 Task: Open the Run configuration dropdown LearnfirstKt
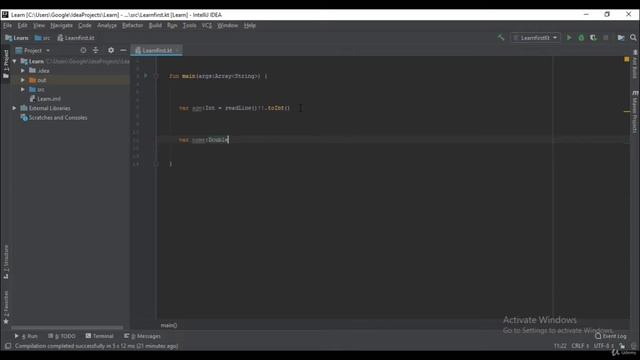(x=535, y=38)
